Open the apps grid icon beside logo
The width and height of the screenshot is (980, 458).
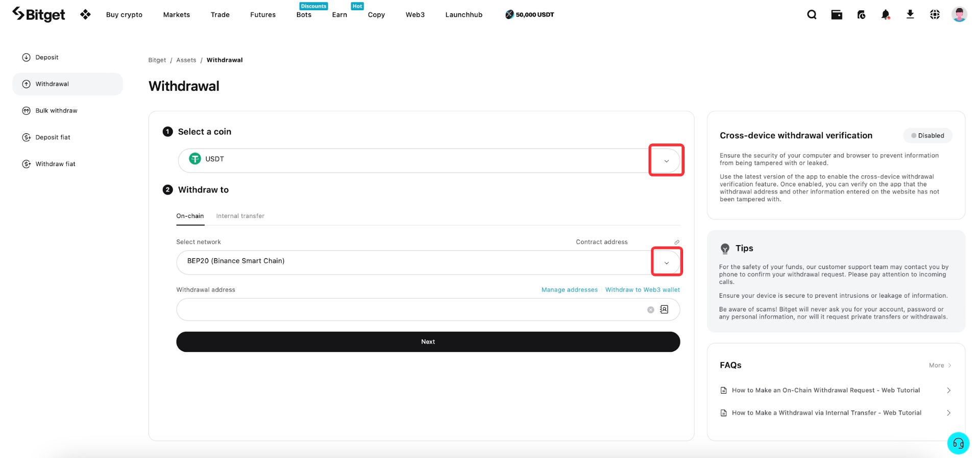tap(85, 14)
